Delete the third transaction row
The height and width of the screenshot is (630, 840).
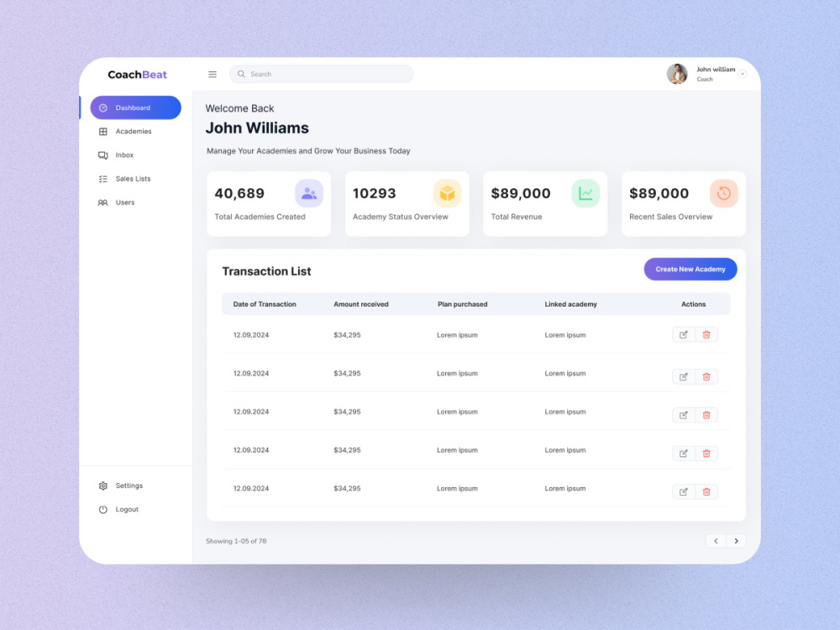pyautogui.click(x=706, y=415)
